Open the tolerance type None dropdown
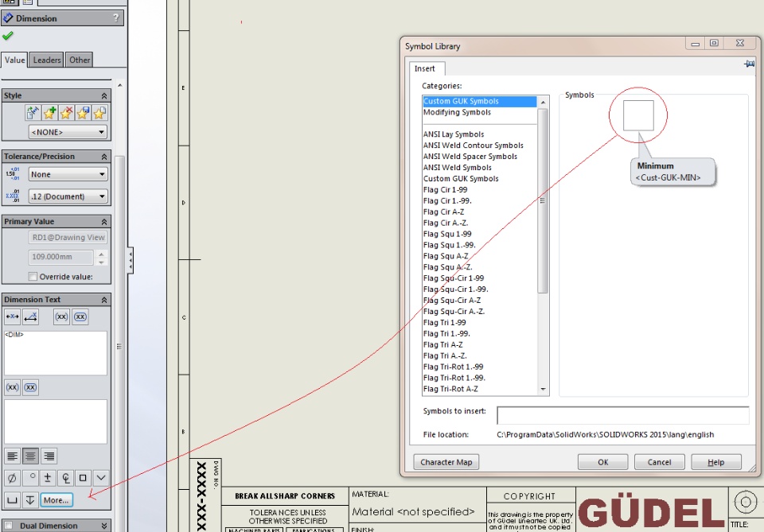This screenshot has width=764, height=532. click(68, 174)
